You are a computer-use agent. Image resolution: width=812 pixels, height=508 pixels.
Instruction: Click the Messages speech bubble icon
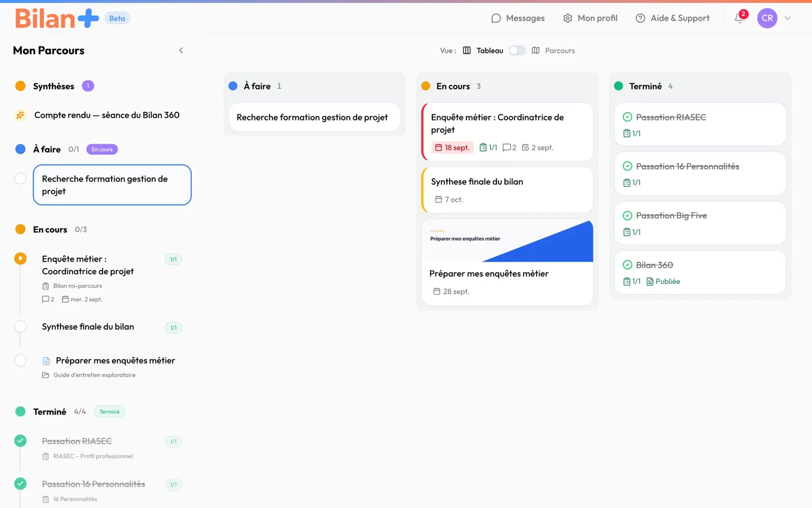click(x=496, y=18)
